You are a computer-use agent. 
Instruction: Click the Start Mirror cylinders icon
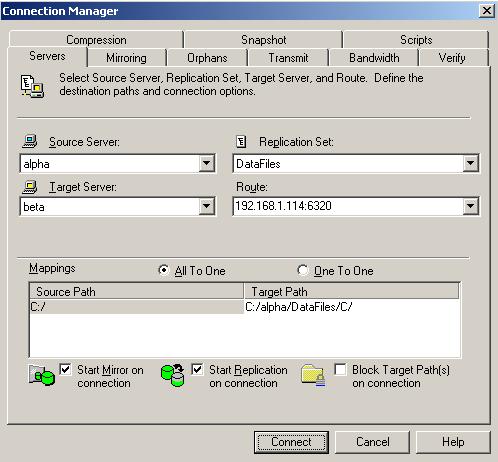[x=41, y=375]
